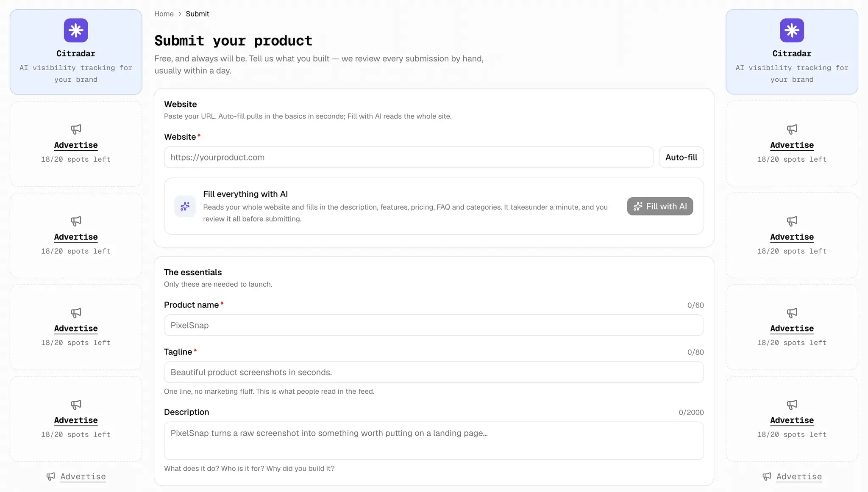Click the bottom-left Advertise text link
868x492 pixels.
[x=83, y=477]
